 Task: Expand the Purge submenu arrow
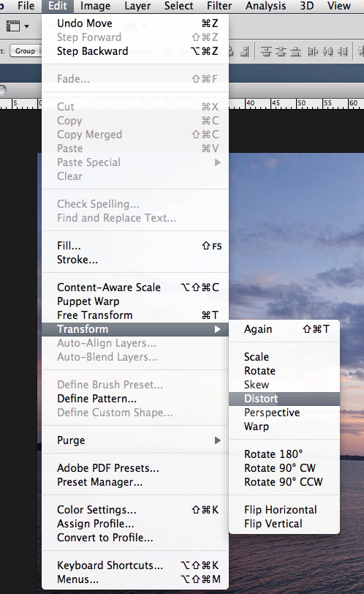218,440
